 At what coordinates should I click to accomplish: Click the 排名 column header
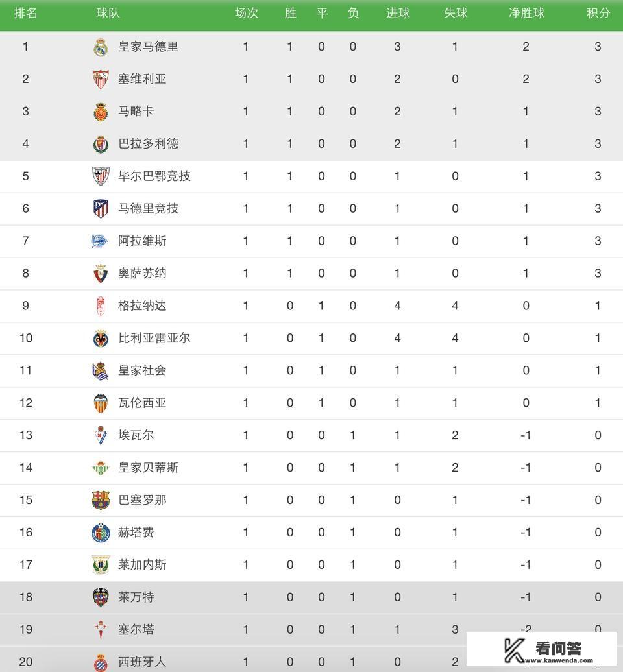click(26, 13)
